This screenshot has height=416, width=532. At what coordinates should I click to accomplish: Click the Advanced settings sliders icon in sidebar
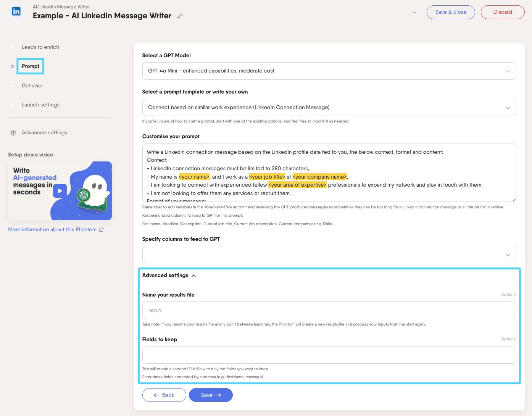tap(13, 133)
